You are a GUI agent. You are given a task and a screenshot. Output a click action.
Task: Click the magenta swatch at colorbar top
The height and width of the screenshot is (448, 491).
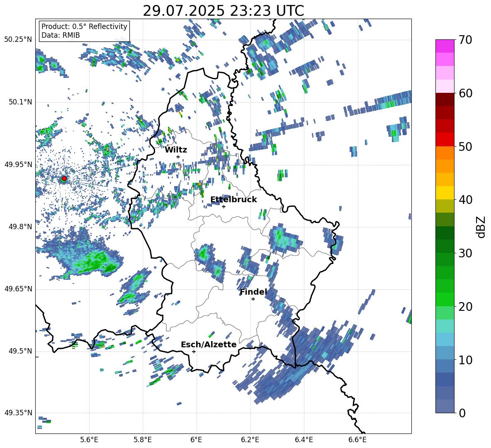[x=445, y=46]
